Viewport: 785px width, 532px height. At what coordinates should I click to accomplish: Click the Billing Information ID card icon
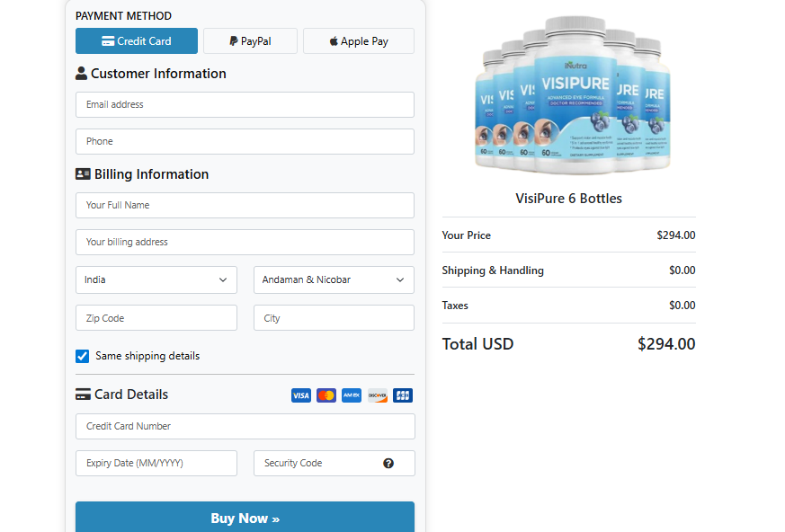[x=83, y=174]
